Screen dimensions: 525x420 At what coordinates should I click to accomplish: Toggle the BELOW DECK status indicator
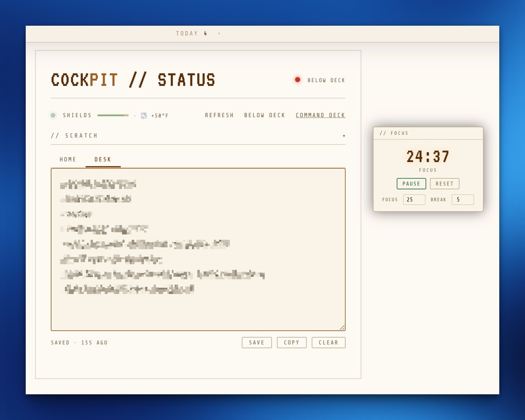[297, 80]
